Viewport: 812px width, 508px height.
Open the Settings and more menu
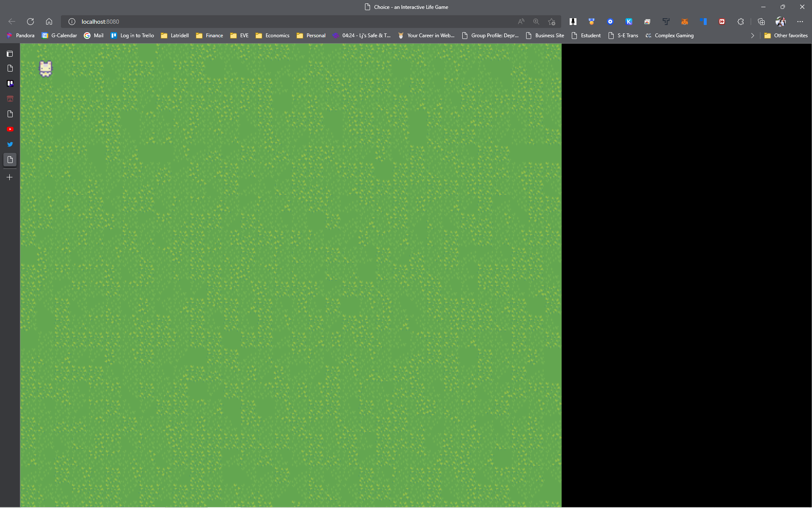pyautogui.click(x=800, y=21)
